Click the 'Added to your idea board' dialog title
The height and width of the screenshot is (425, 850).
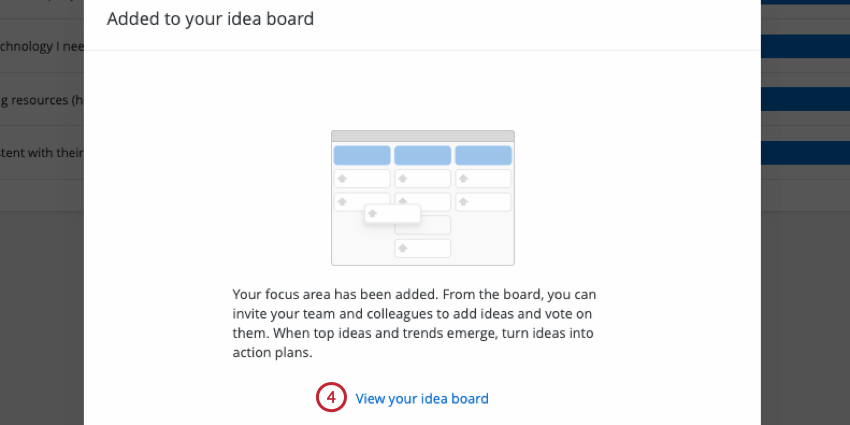[208, 18]
